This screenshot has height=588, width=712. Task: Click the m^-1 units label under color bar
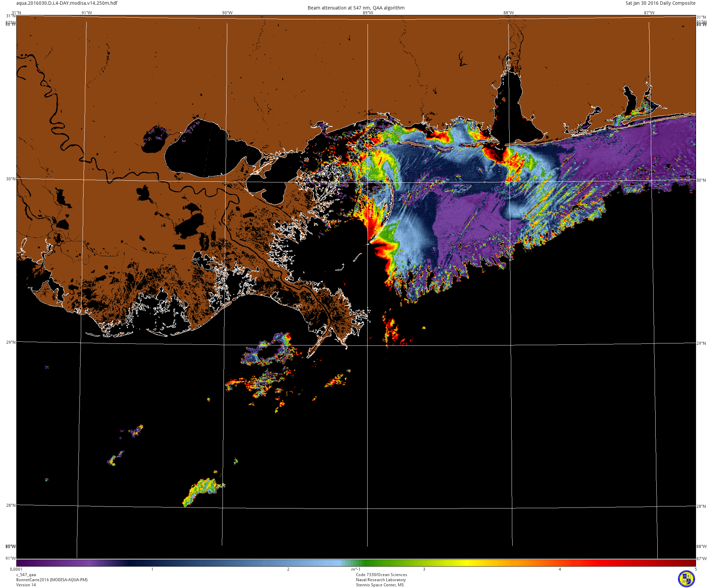click(x=356, y=569)
